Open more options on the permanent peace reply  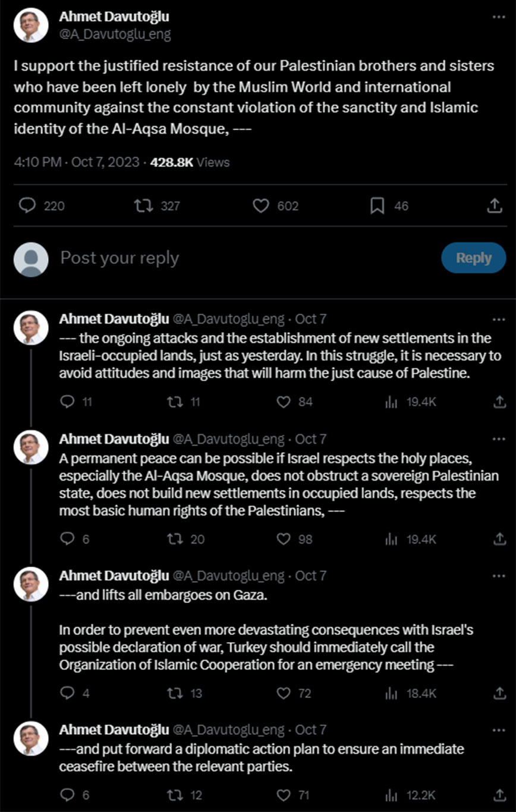click(498, 439)
